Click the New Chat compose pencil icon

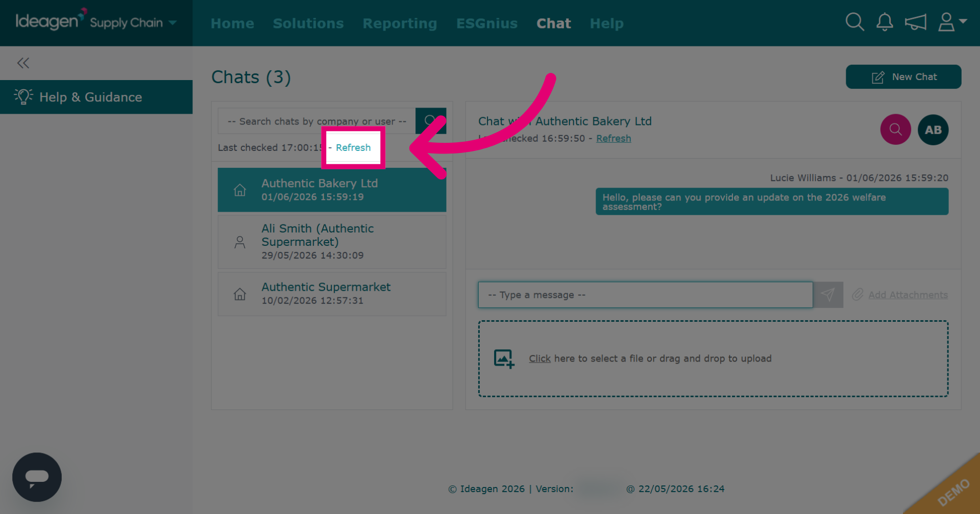pos(878,77)
